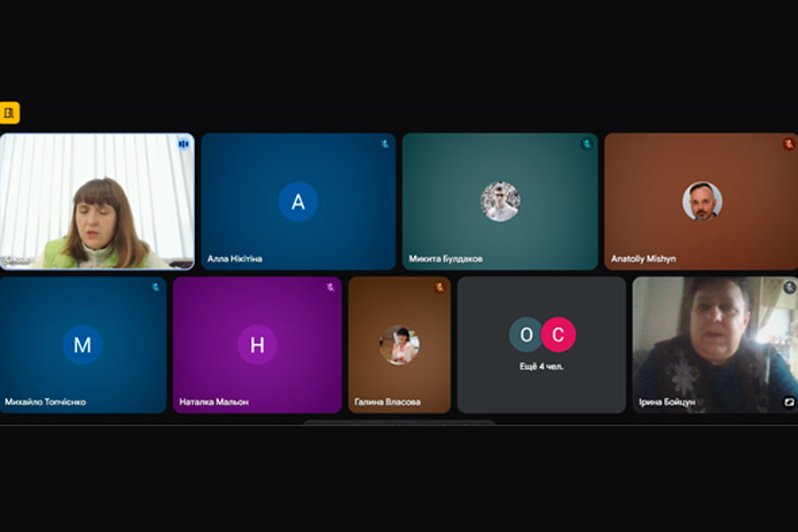Click the name label 'Anatoliy Mishyn'

(x=644, y=259)
